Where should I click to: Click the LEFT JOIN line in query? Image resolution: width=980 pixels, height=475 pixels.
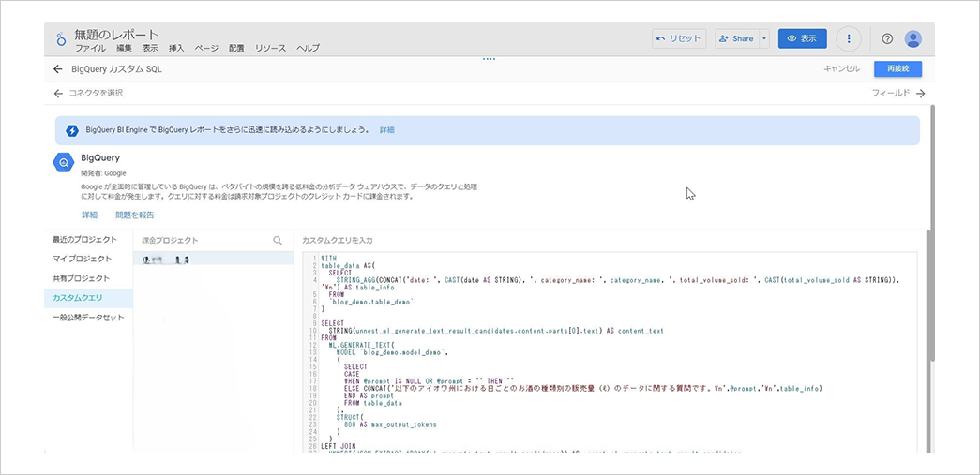(339, 446)
